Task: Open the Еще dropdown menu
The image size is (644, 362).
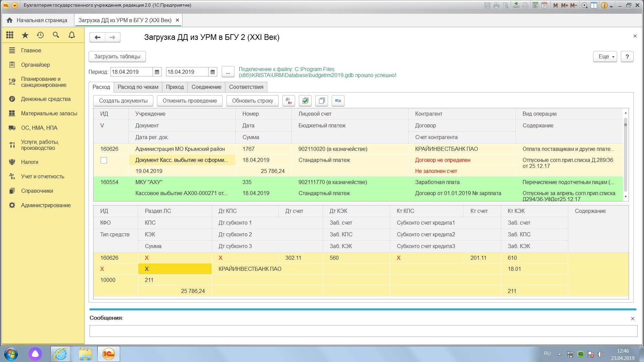Action: point(605,56)
